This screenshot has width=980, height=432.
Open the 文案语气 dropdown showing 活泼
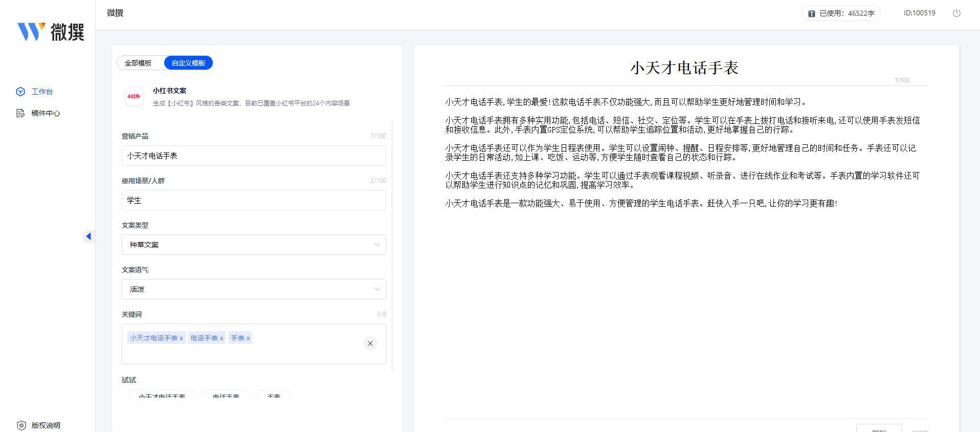coord(254,289)
